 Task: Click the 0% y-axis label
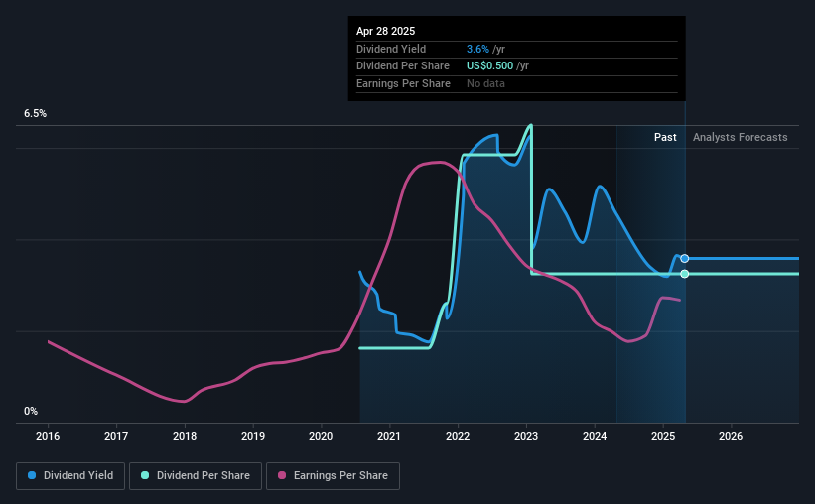click(31, 412)
